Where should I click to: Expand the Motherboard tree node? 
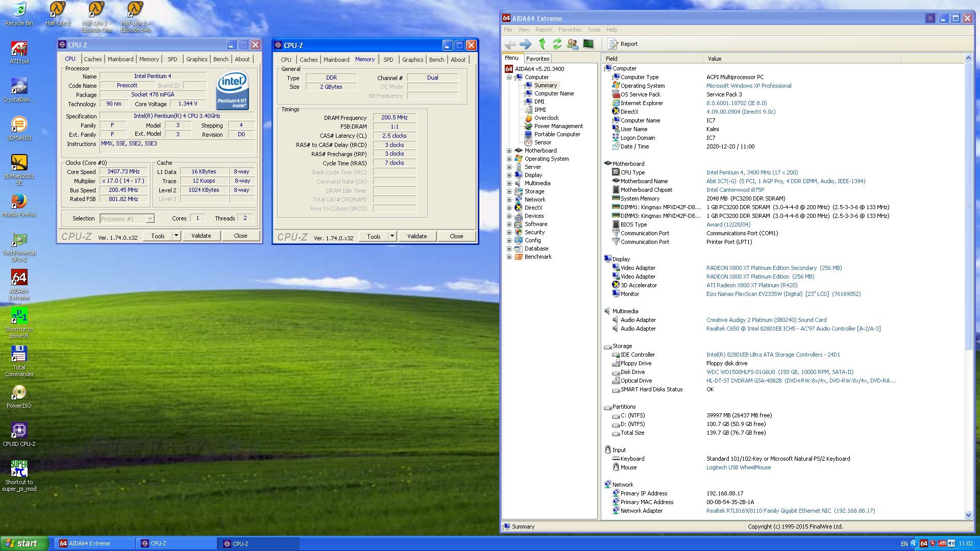coord(509,151)
